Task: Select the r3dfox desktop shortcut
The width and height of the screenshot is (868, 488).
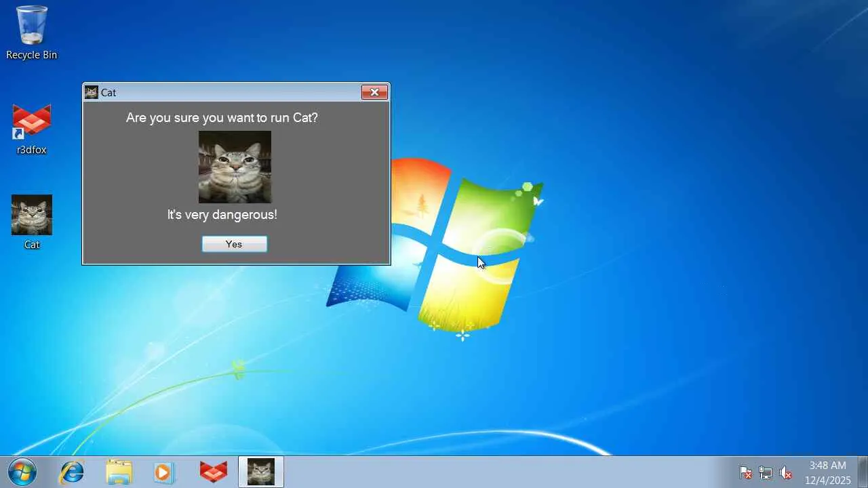Action: pos(32,129)
